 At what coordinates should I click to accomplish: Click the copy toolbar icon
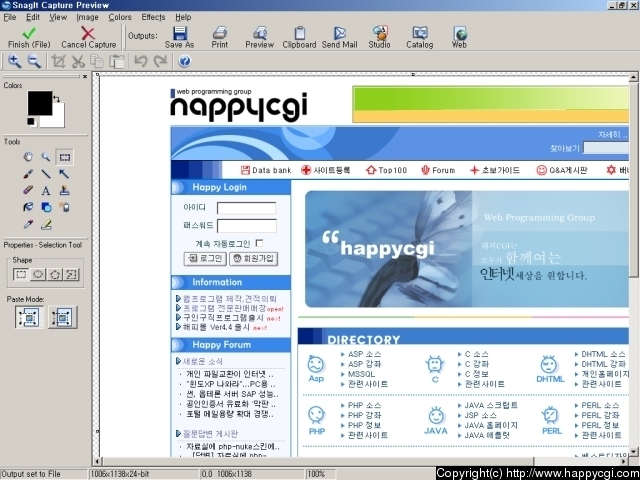coord(97,61)
